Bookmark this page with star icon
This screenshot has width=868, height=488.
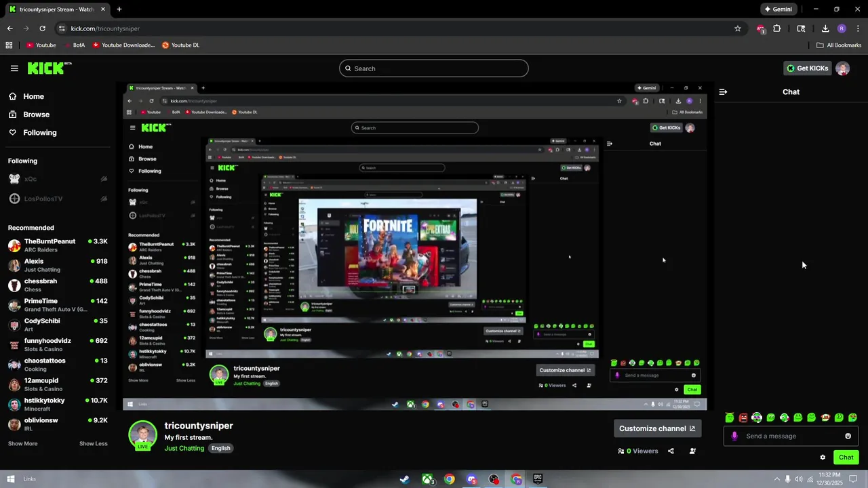coord(738,28)
